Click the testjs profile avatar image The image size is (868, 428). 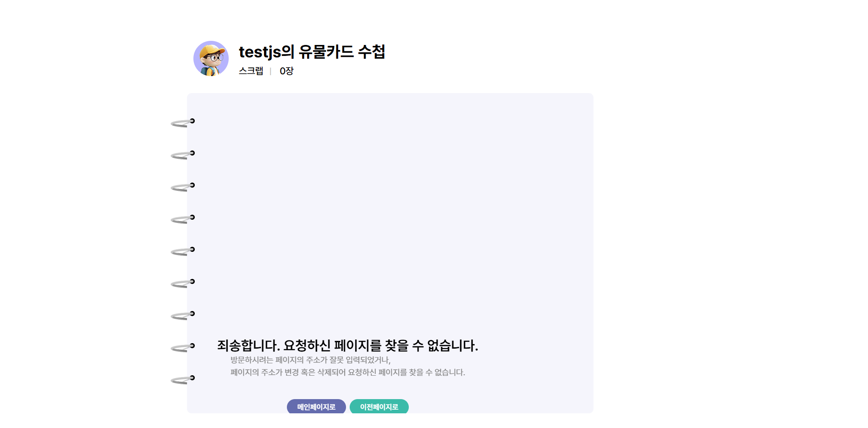(211, 58)
